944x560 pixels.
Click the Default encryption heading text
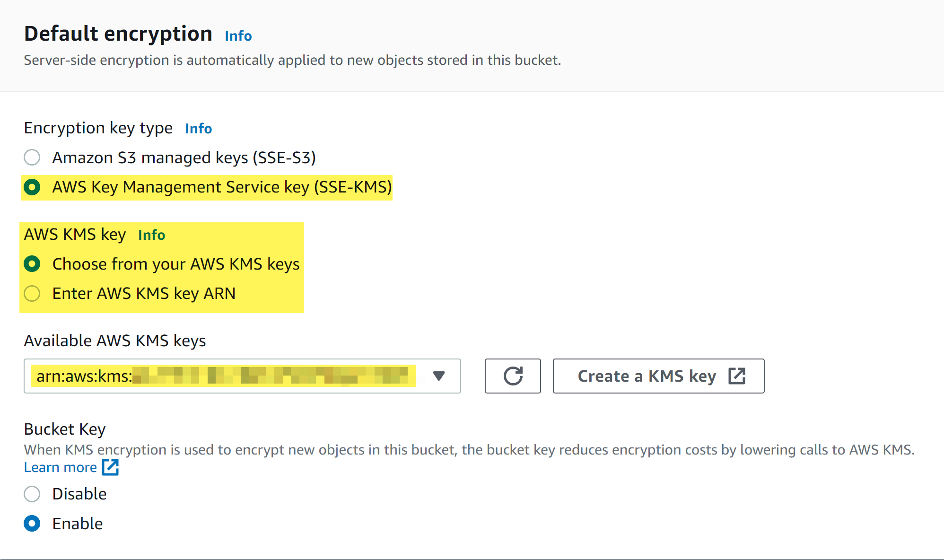118,34
